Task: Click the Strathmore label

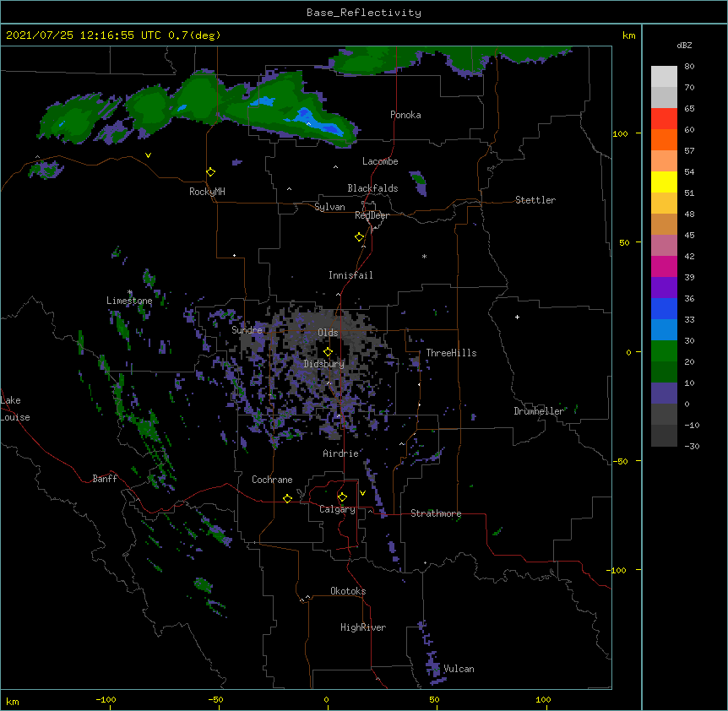Action: point(436,513)
